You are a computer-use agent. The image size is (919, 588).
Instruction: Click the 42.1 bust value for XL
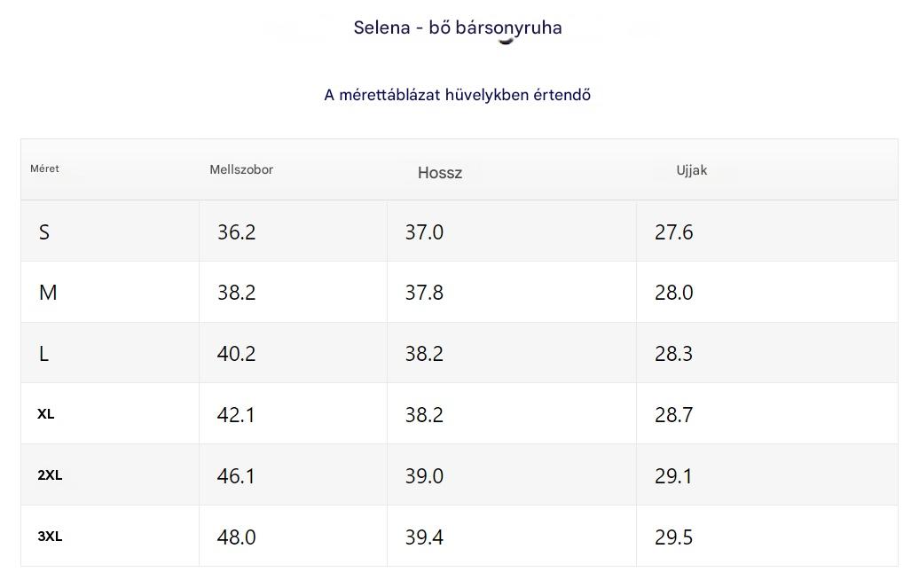coord(236,415)
